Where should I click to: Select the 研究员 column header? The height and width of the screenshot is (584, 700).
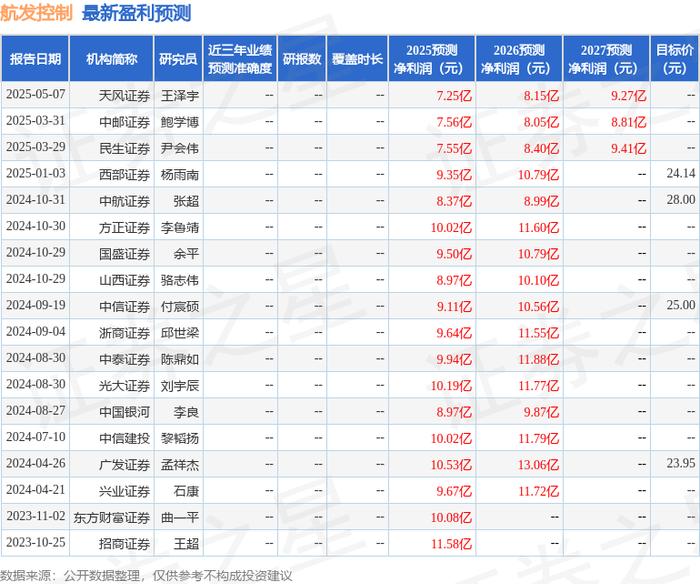click(178, 58)
